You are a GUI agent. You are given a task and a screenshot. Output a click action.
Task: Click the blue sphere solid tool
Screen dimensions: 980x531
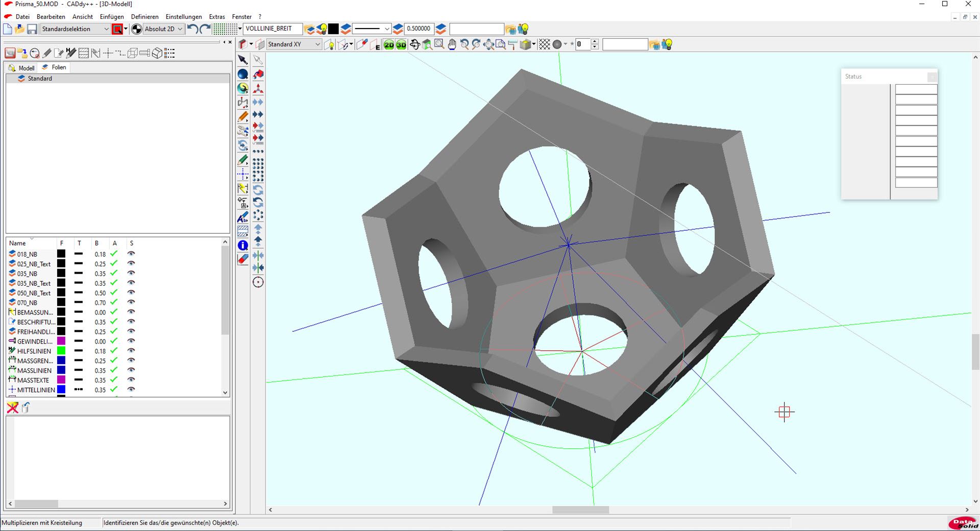(x=243, y=74)
